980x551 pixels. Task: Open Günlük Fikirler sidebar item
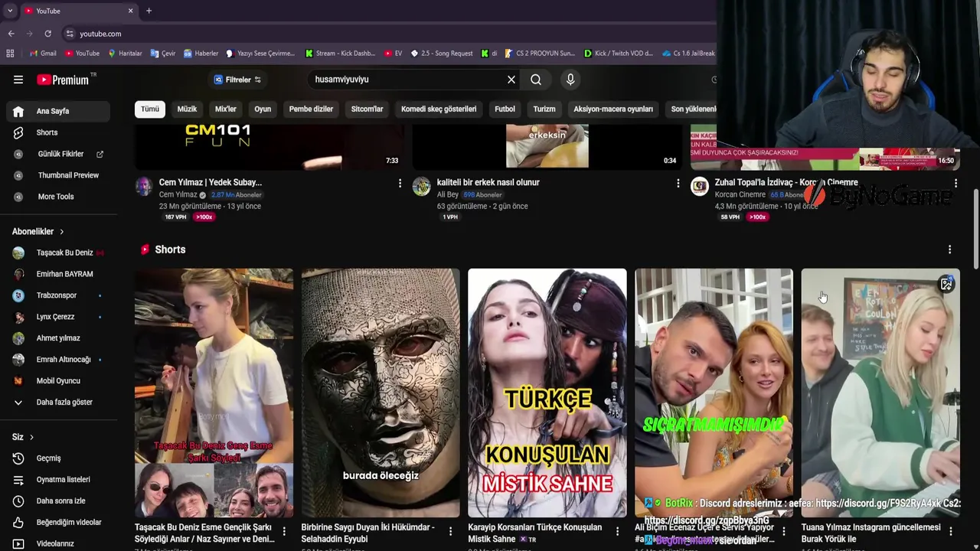pos(58,154)
